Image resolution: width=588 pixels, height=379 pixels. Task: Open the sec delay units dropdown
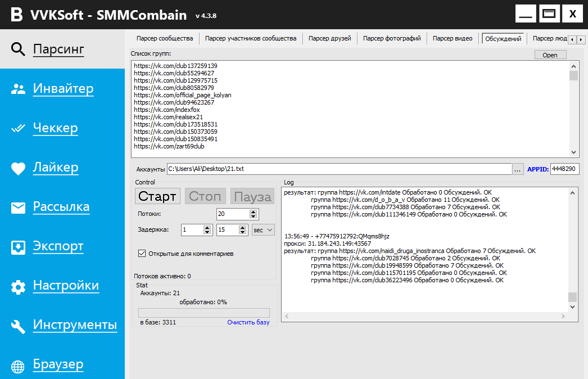coord(263,230)
